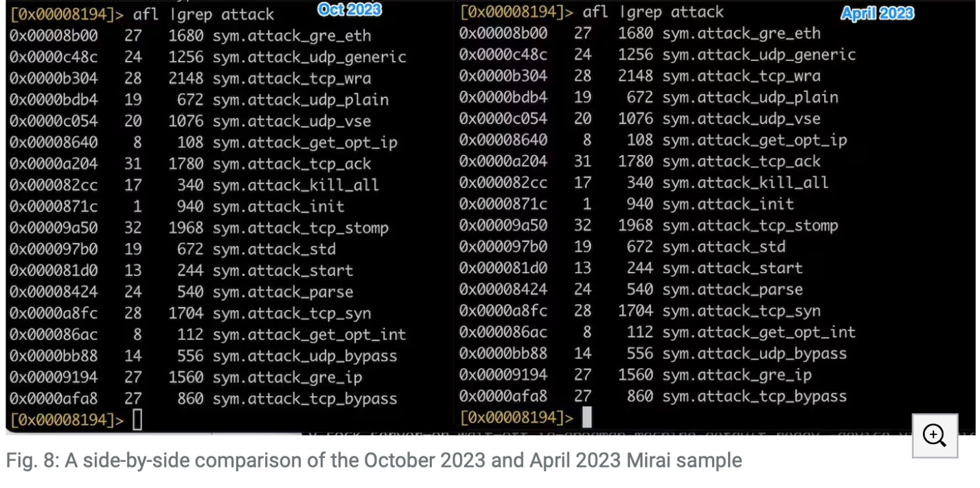Click sym.attack_tcp_bypass in the April 2023 pane

(x=754, y=396)
